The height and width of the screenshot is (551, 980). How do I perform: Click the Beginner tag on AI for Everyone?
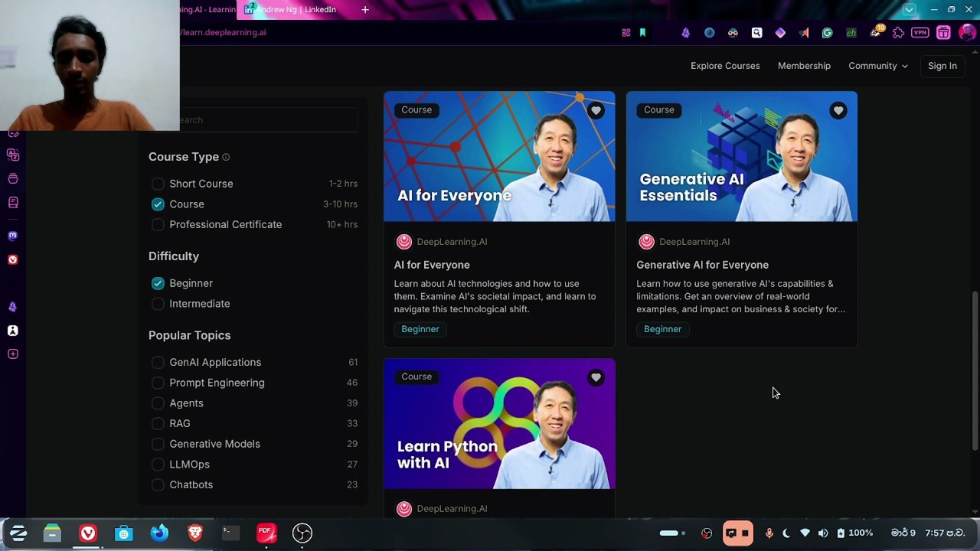(x=420, y=329)
